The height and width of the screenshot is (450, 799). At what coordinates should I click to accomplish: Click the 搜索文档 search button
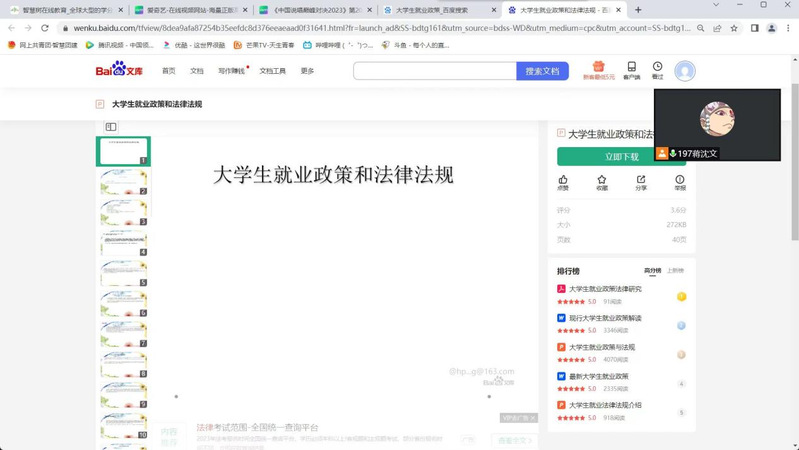click(x=542, y=71)
